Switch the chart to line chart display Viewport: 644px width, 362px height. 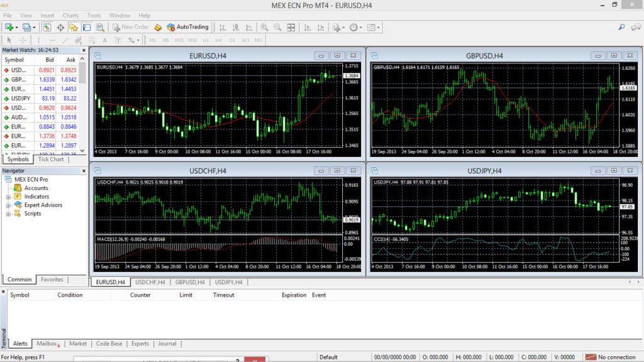[250, 27]
